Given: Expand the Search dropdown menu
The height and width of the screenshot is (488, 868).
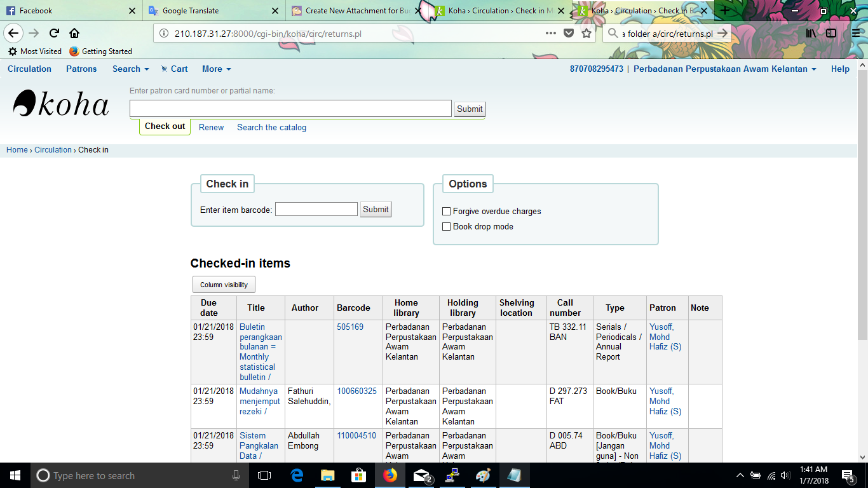Looking at the screenshot, I should click(130, 69).
